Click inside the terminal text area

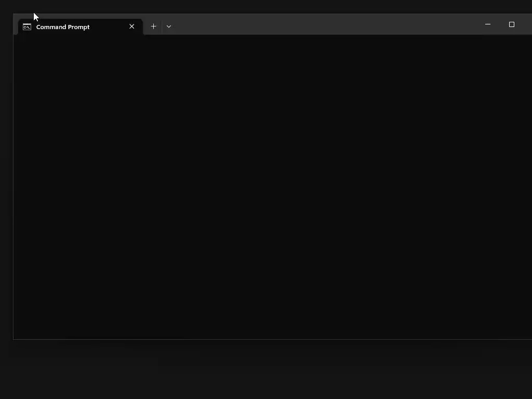tap(272, 187)
